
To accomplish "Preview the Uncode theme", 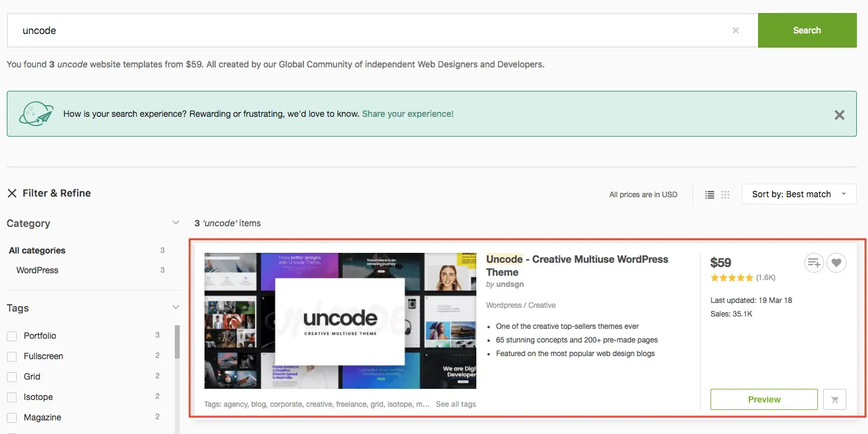I will [x=764, y=399].
